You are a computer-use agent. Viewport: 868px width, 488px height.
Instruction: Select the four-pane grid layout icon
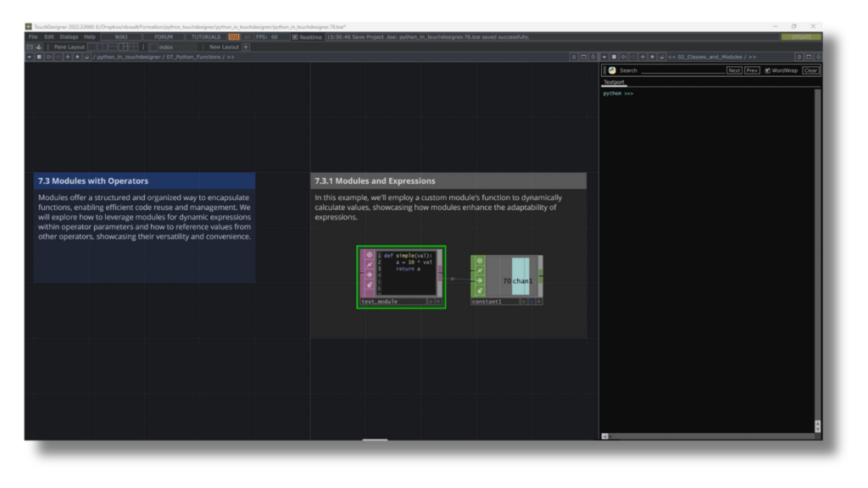pos(133,47)
